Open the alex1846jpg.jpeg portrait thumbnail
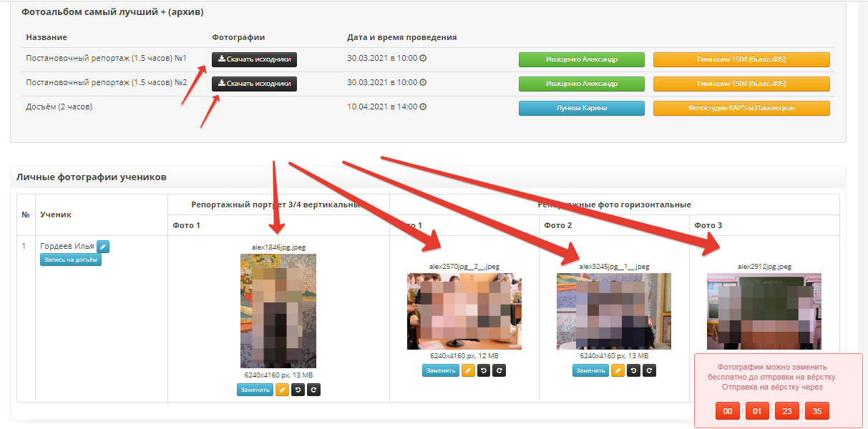The image size is (868, 429). 278,311
